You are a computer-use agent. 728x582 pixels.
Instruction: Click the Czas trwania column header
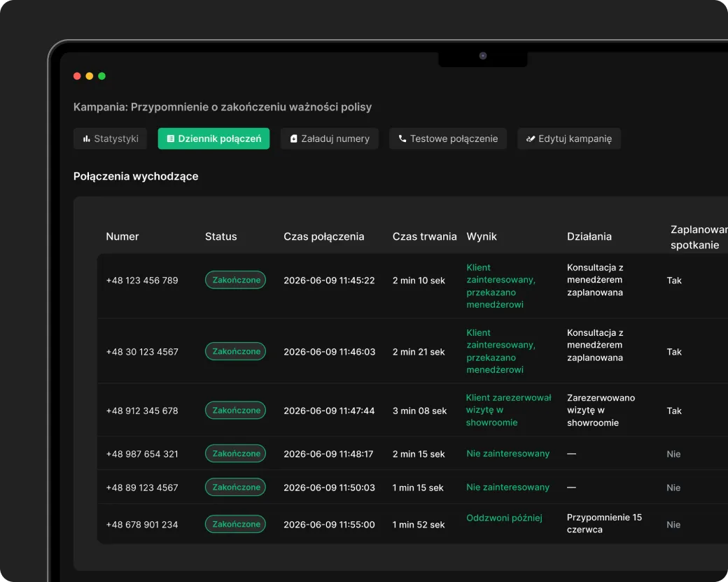click(x=425, y=236)
